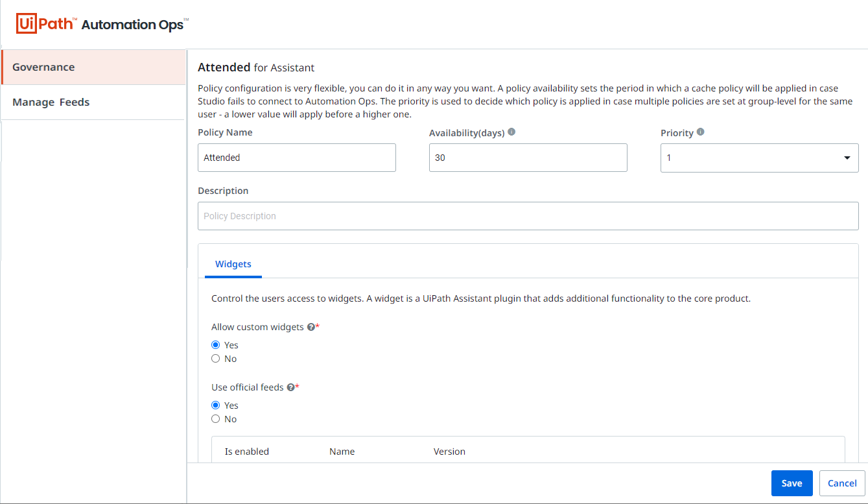Select Yes for Use official feeds

pyautogui.click(x=216, y=405)
